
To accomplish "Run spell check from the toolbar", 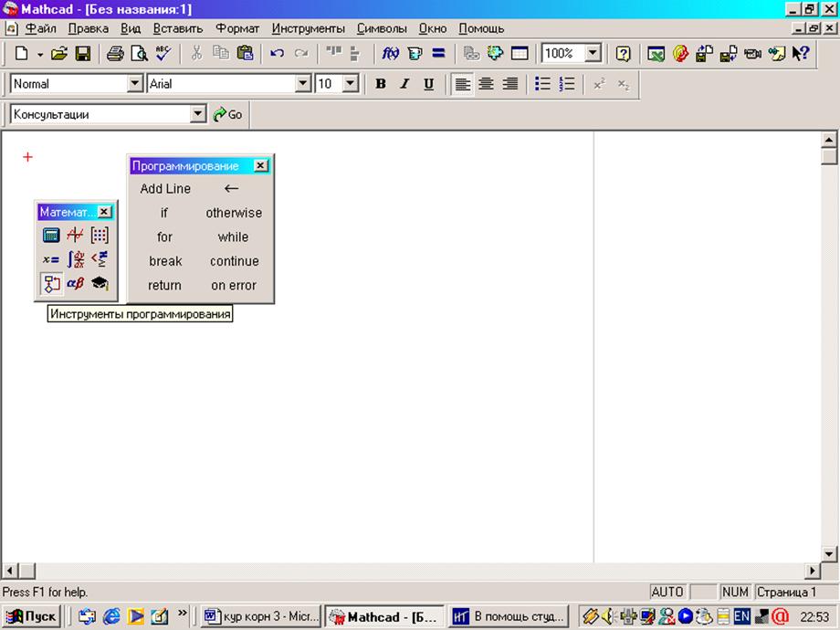I will coord(163,54).
